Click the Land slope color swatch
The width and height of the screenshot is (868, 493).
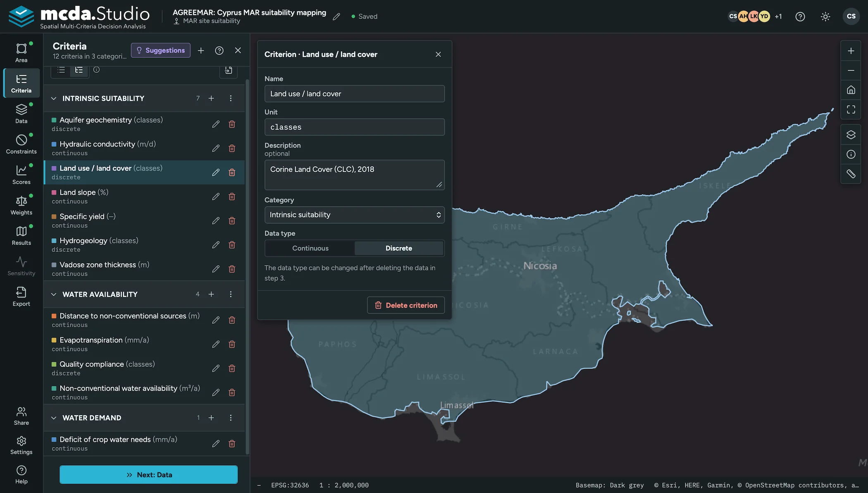(54, 192)
